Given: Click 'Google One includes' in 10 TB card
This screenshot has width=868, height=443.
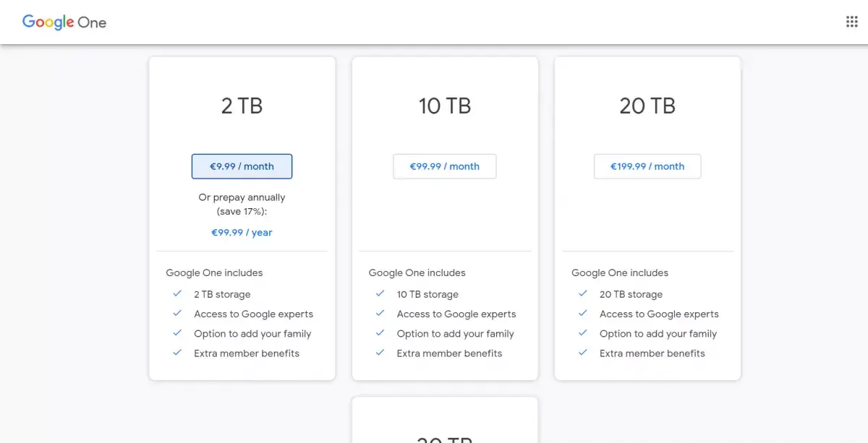Looking at the screenshot, I should click(417, 273).
